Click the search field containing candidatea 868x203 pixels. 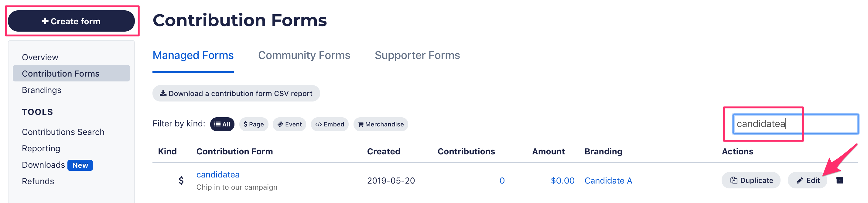tap(795, 124)
